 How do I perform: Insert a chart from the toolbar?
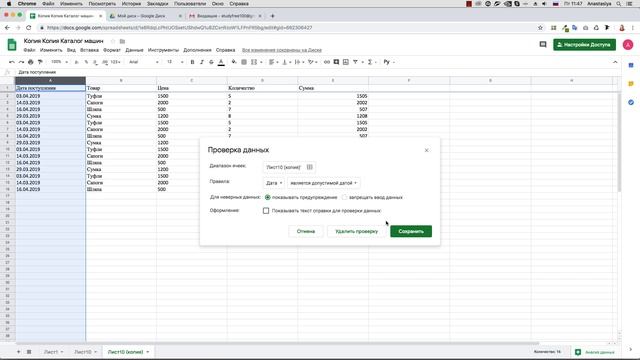coord(346,62)
